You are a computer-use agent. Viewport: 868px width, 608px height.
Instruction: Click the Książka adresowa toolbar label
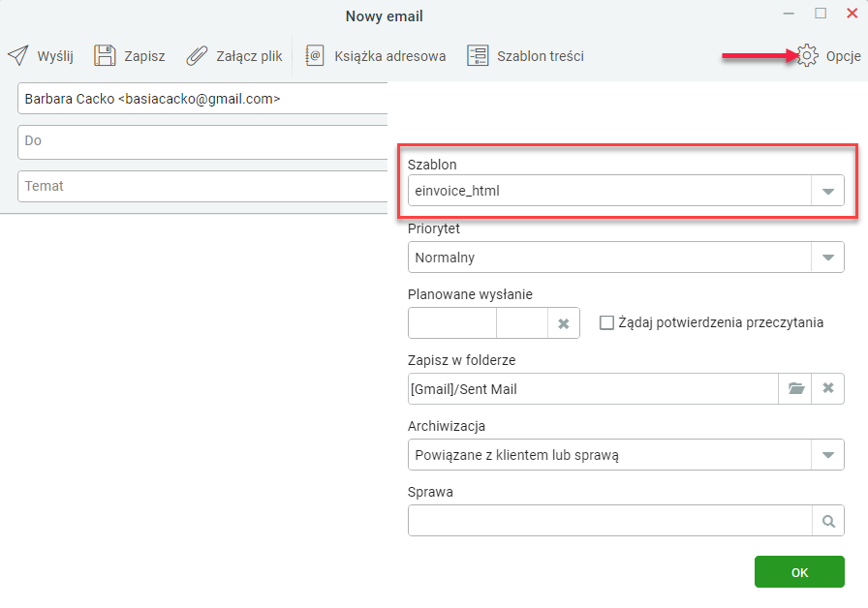click(389, 56)
